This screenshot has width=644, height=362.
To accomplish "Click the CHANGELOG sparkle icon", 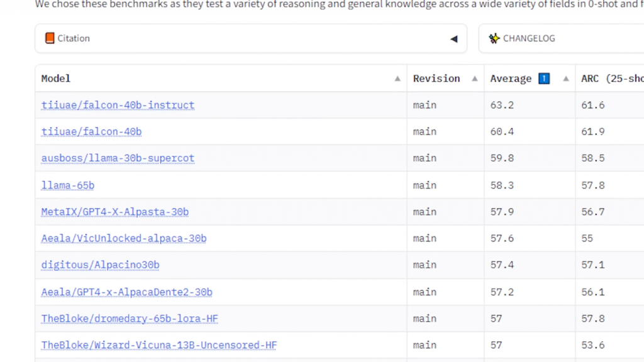I will [x=494, y=38].
